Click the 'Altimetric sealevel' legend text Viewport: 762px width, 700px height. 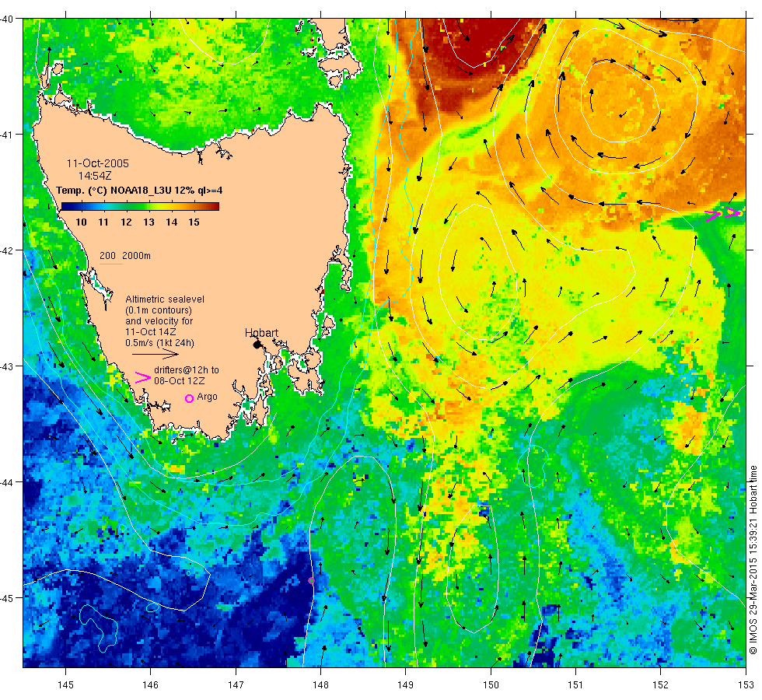[165, 299]
